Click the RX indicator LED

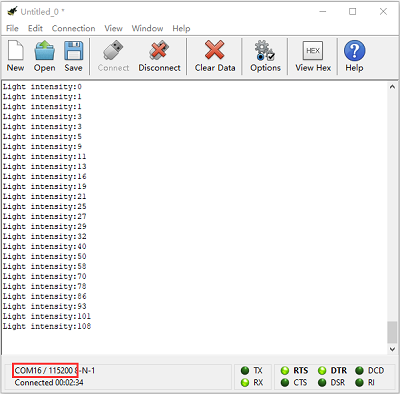click(245, 382)
